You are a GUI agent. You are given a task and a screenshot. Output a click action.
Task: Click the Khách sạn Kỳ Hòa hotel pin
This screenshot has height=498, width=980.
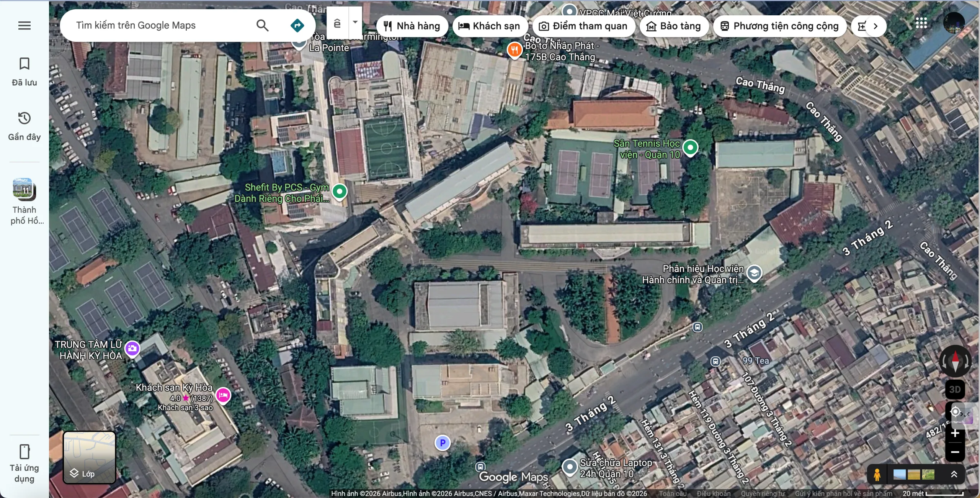[223, 395]
